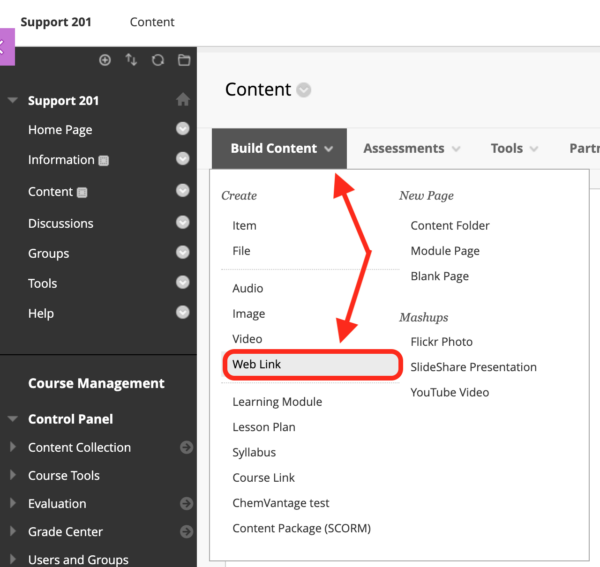Choose YouTube Video under Mashups
The height and width of the screenshot is (567, 600).
click(450, 392)
